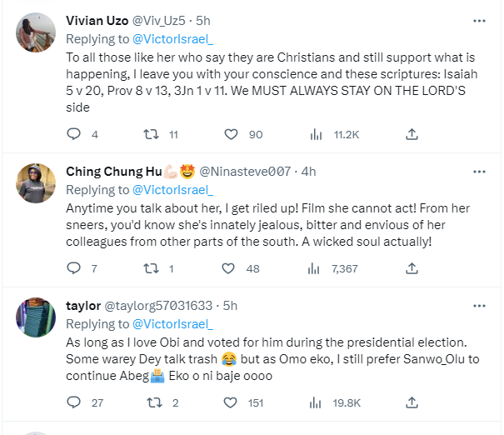Click taylor's profile avatar
The image size is (504, 435).
click(x=36, y=315)
